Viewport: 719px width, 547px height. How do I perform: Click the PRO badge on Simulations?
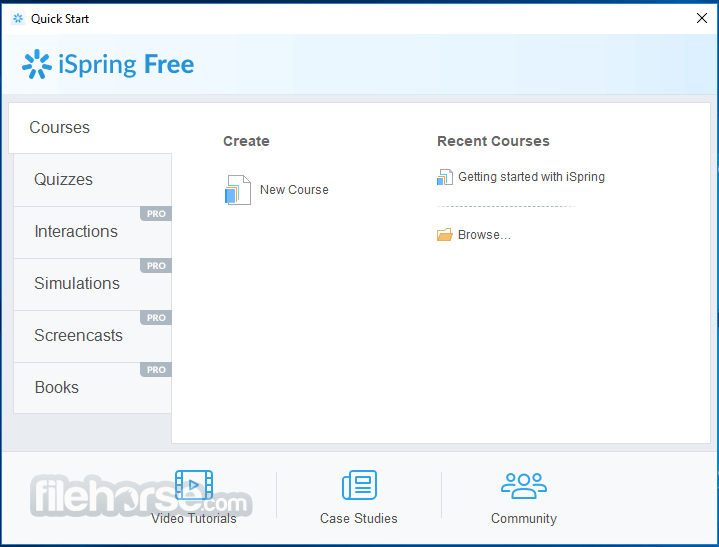156,266
